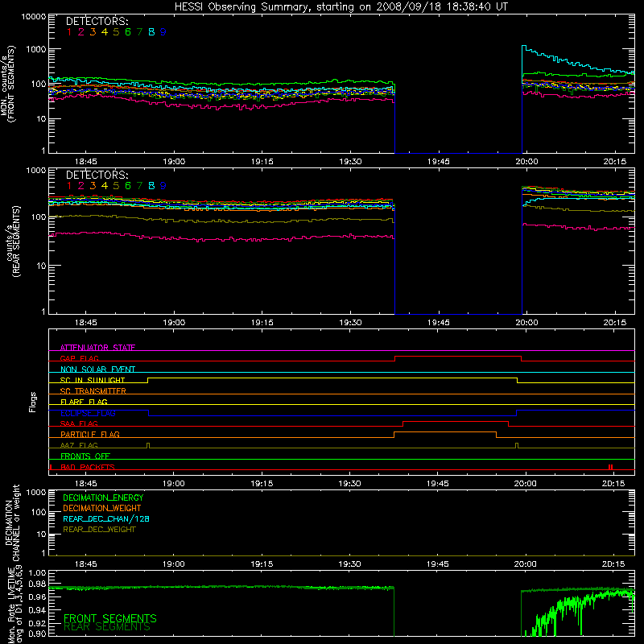
Task: Click the red bad packets marks near 20:15
Action: click(x=611, y=467)
